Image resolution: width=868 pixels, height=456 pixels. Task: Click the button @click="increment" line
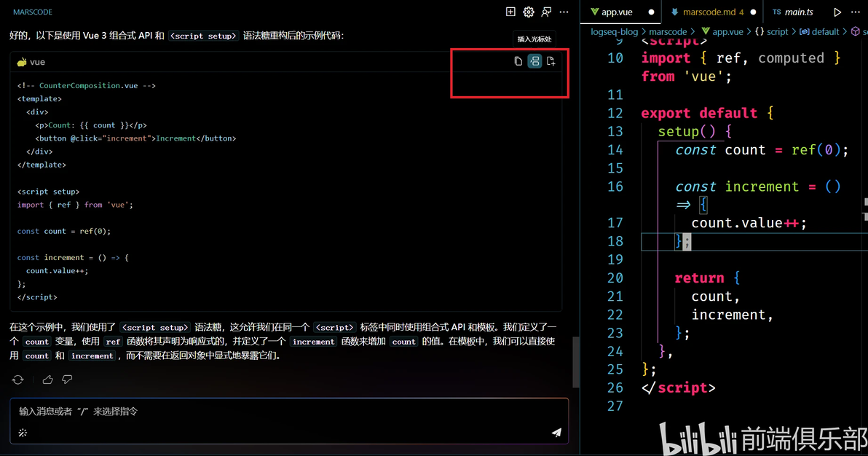click(x=135, y=138)
